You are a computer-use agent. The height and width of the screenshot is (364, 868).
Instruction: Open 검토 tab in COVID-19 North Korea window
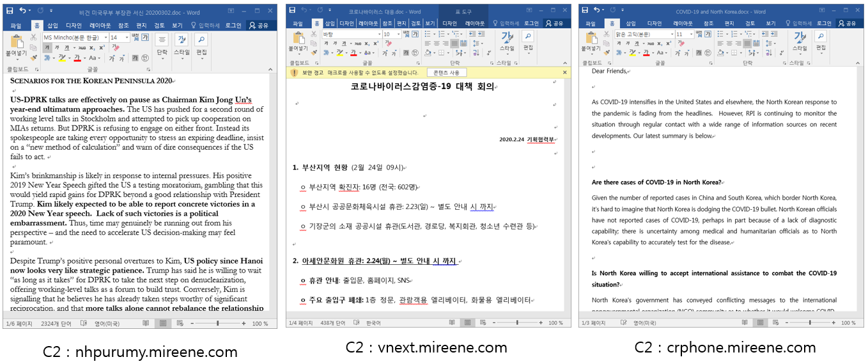[750, 23]
